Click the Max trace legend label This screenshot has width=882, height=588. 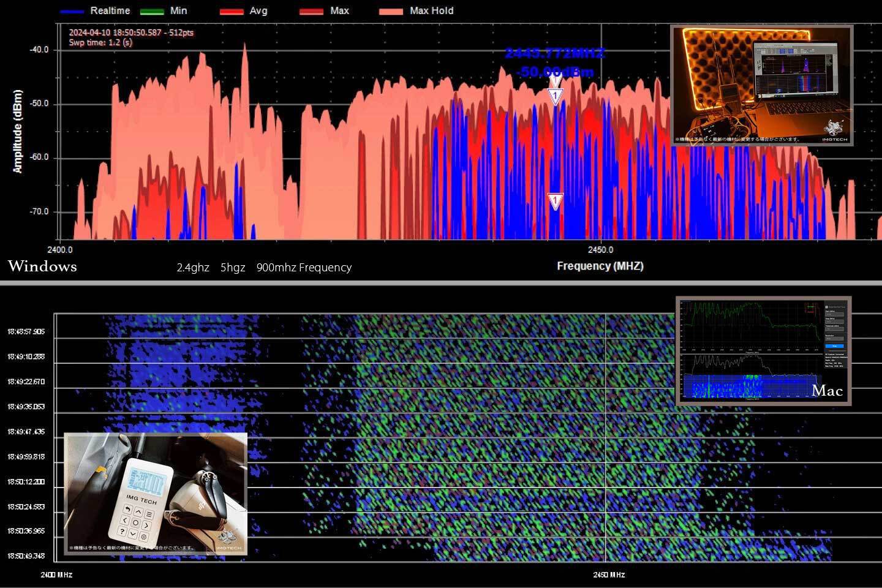(339, 11)
